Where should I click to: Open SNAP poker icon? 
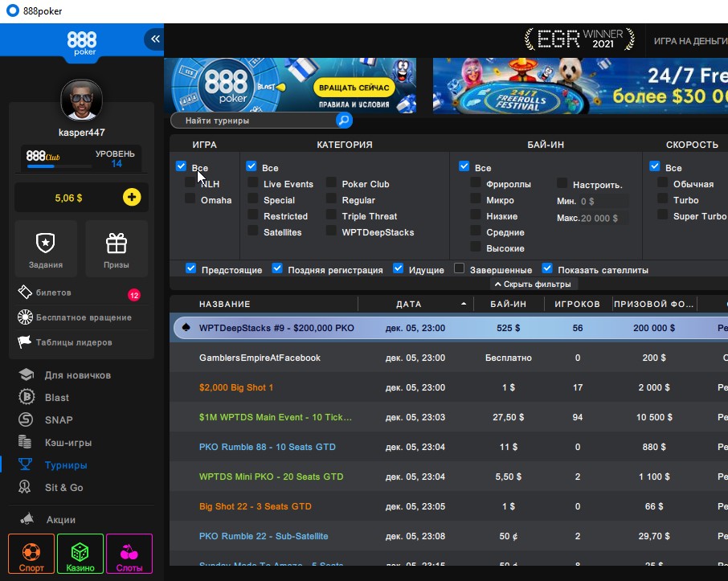26,419
